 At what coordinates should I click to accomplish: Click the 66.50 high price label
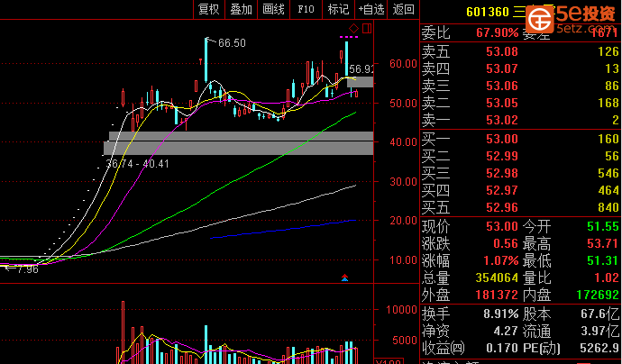(232, 43)
